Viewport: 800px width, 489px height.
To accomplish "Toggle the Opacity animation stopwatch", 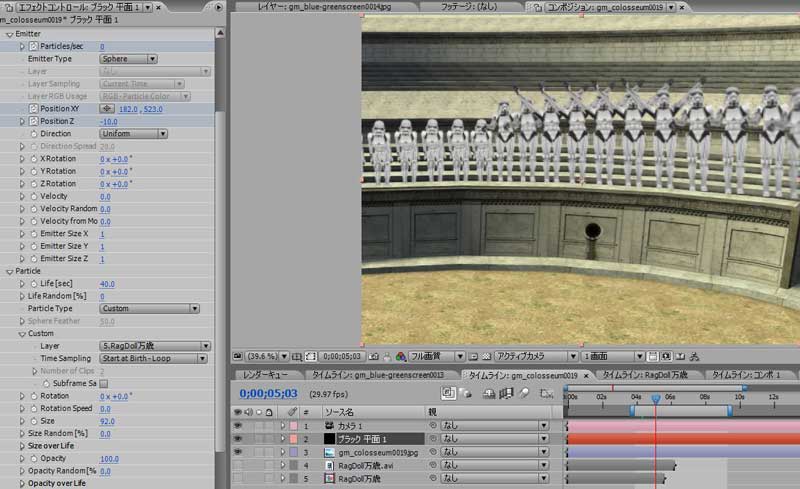I will coord(33,458).
